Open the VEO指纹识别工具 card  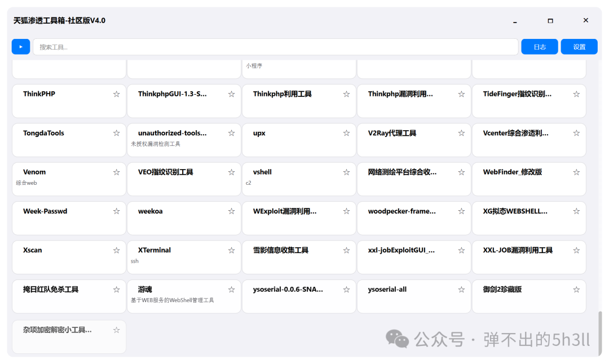coord(184,179)
